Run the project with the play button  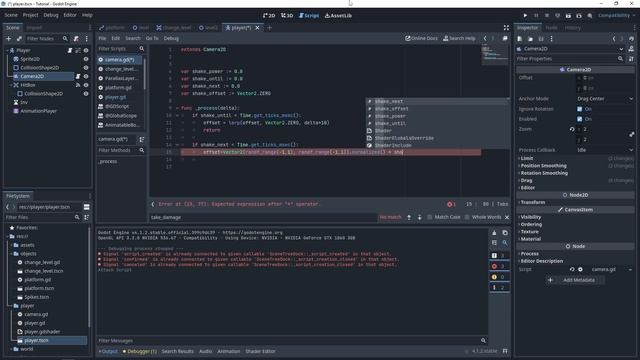coord(525,16)
